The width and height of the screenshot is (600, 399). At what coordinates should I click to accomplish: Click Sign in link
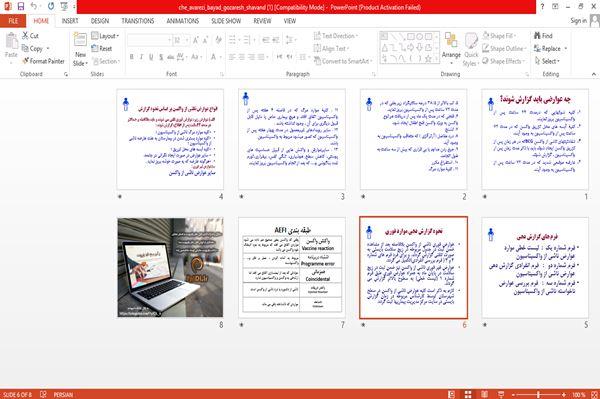(x=578, y=21)
